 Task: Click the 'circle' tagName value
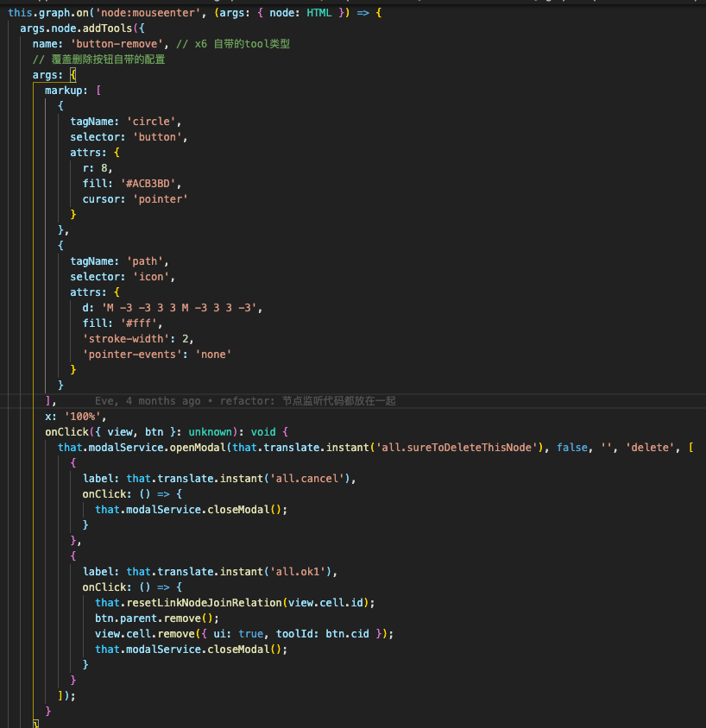(x=151, y=122)
